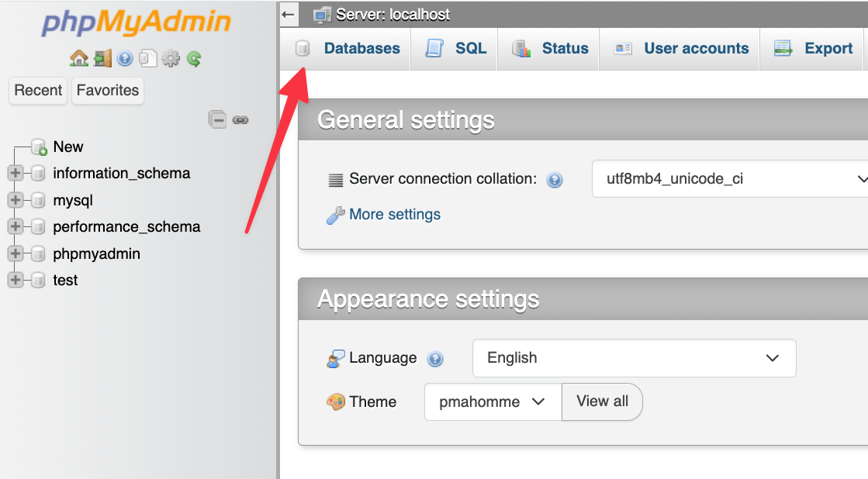Click the More settings link

point(394,214)
